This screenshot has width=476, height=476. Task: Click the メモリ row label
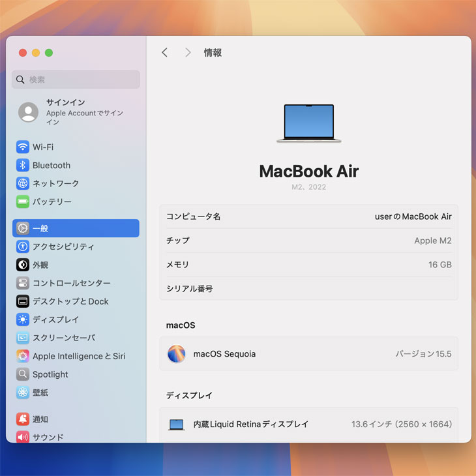177,265
